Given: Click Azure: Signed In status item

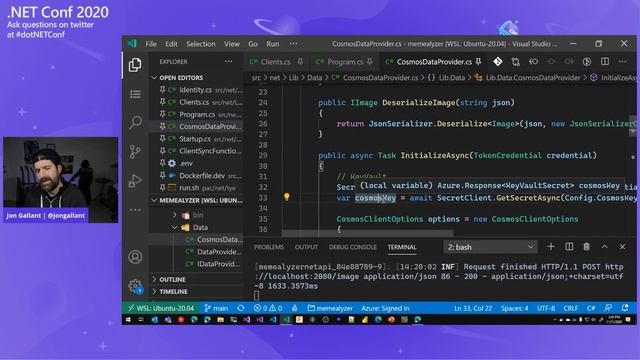Looking at the screenshot, I should coord(385,308).
